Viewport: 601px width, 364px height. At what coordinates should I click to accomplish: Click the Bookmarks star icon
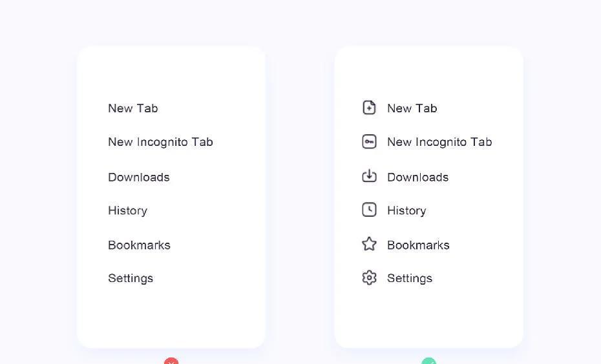[369, 244]
